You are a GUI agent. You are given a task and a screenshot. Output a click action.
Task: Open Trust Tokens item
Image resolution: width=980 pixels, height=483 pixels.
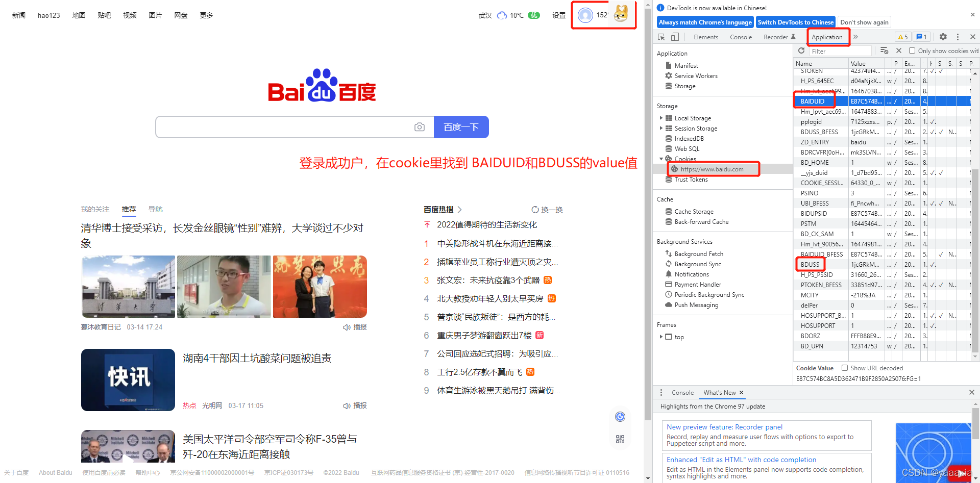[x=691, y=179]
